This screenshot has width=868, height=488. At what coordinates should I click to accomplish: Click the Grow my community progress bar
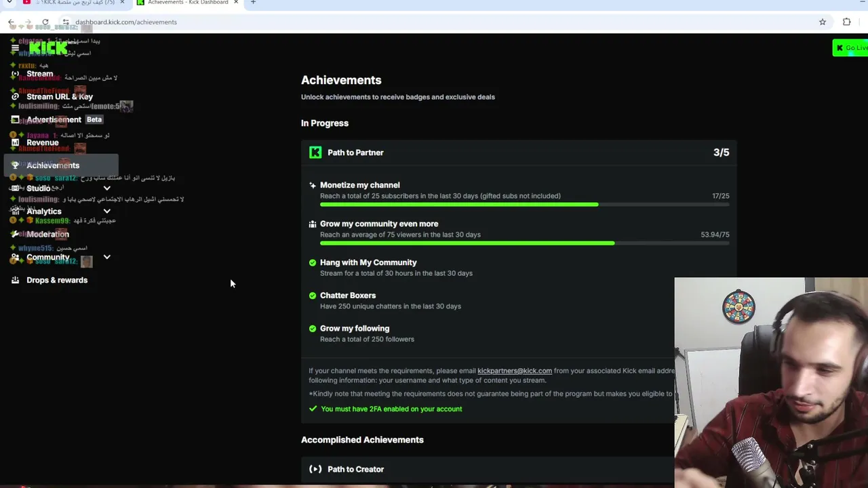pyautogui.click(x=525, y=243)
